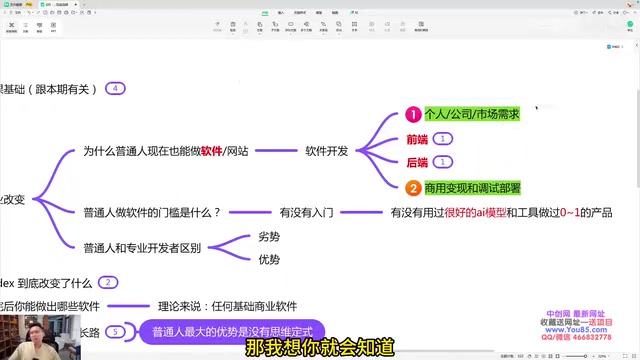This screenshot has height=360, width=640.
Task: Click the blue panel button near canvas top-right
Action: [615, 47]
